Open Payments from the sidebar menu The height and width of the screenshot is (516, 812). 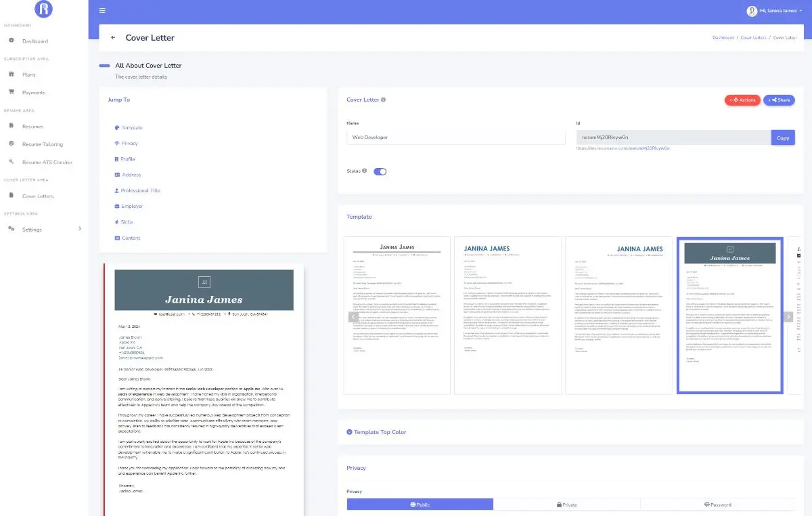pyautogui.click(x=34, y=92)
